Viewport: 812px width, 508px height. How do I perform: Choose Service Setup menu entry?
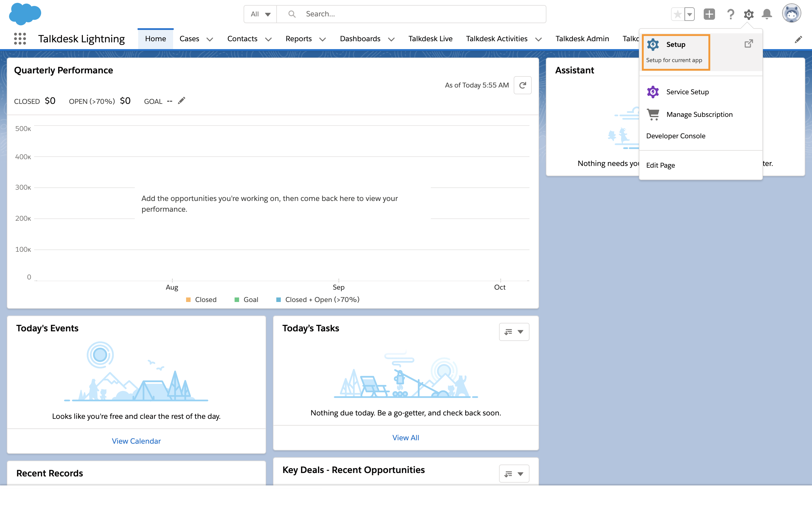click(x=701, y=92)
